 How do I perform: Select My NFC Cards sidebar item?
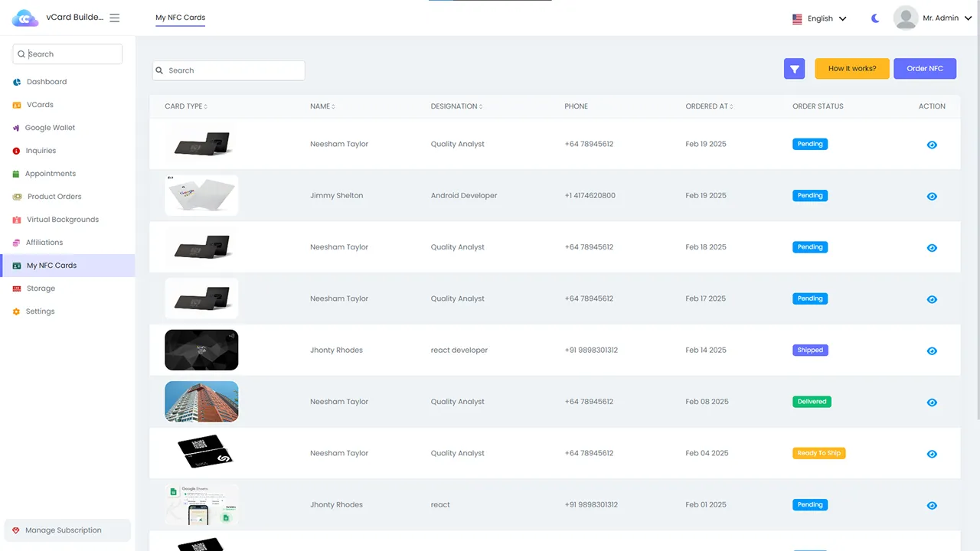coord(67,266)
